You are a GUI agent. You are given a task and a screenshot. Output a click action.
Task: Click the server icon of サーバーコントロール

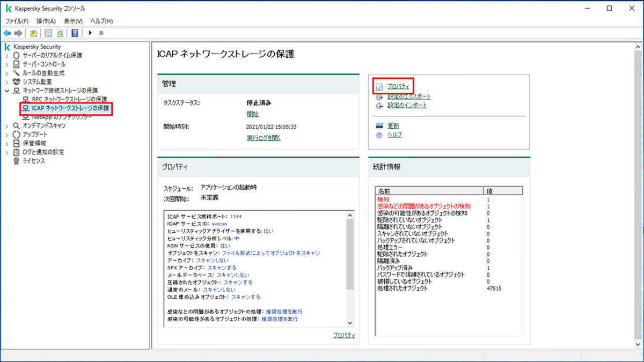16,64
